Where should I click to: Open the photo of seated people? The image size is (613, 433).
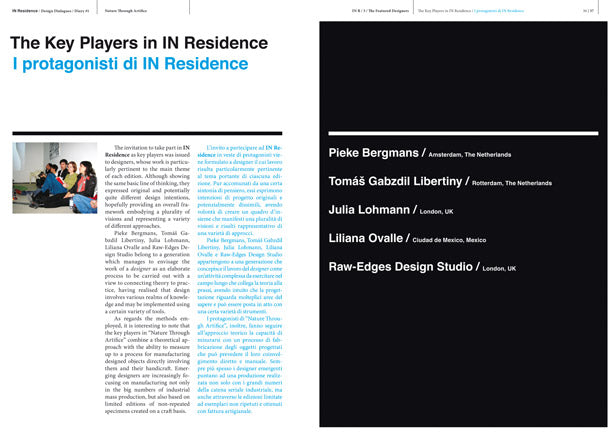[x=55, y=178]
